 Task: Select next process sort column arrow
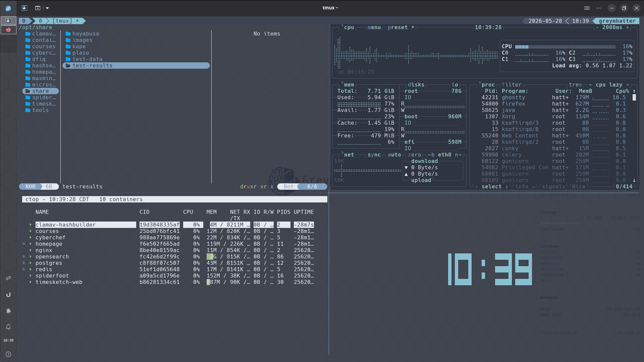pos(627,84)
